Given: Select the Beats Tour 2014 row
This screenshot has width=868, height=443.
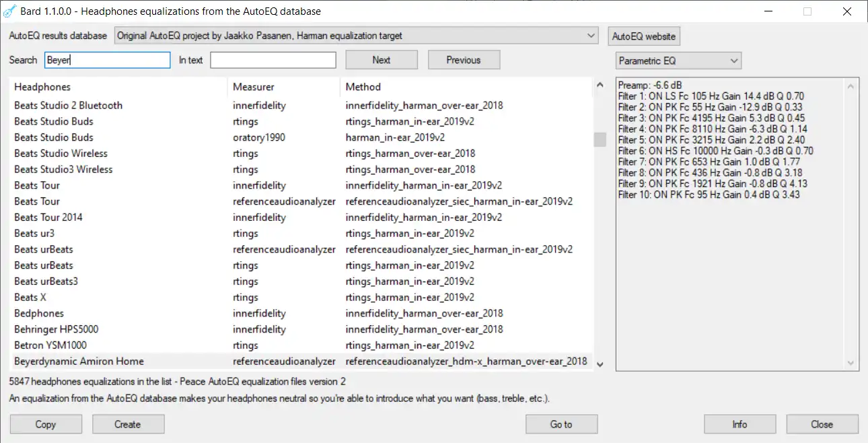Looking at the screenshot, I should point(301,217).
